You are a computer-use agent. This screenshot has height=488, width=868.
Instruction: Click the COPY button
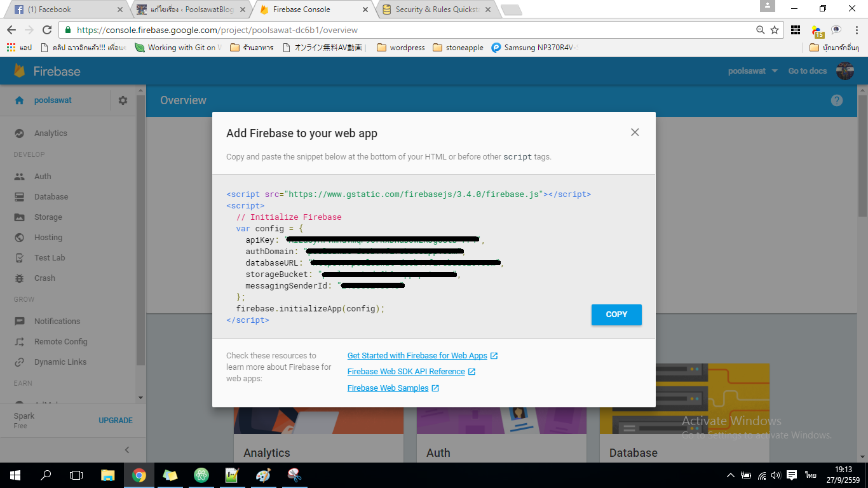click(616, 315)
